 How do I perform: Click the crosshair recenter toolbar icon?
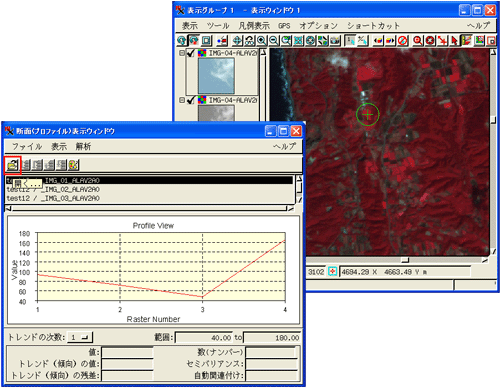coord(237,41)
